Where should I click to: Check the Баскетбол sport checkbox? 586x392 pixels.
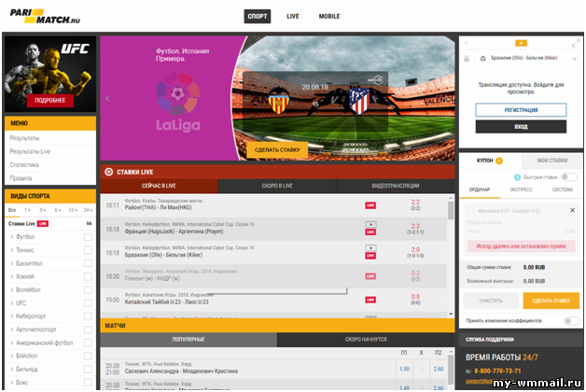point(88,263)
